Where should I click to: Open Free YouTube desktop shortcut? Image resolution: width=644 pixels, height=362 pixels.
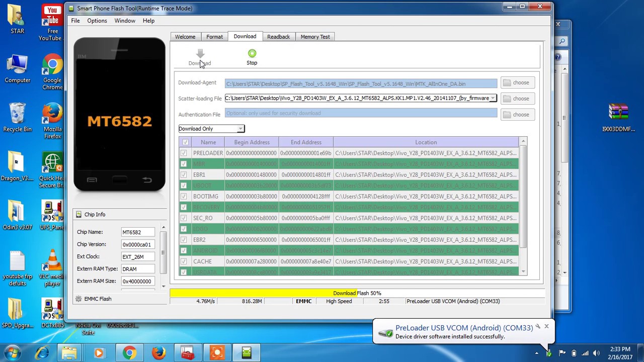coord(52,23)
